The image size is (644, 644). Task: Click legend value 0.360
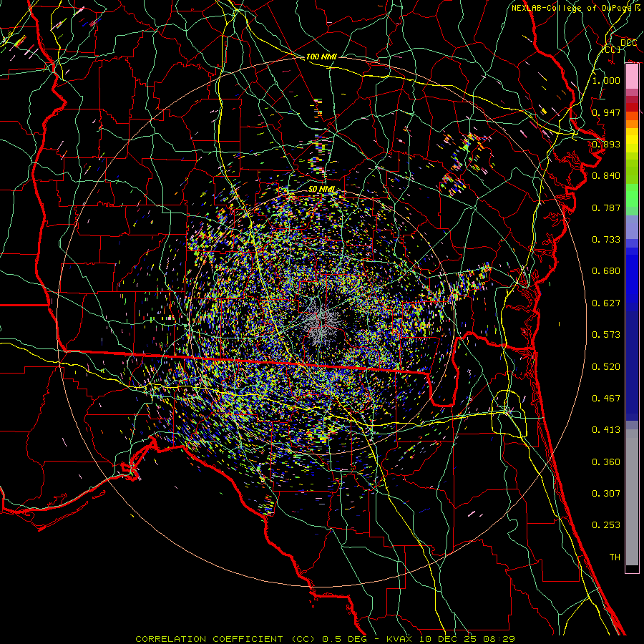point(606,462)
